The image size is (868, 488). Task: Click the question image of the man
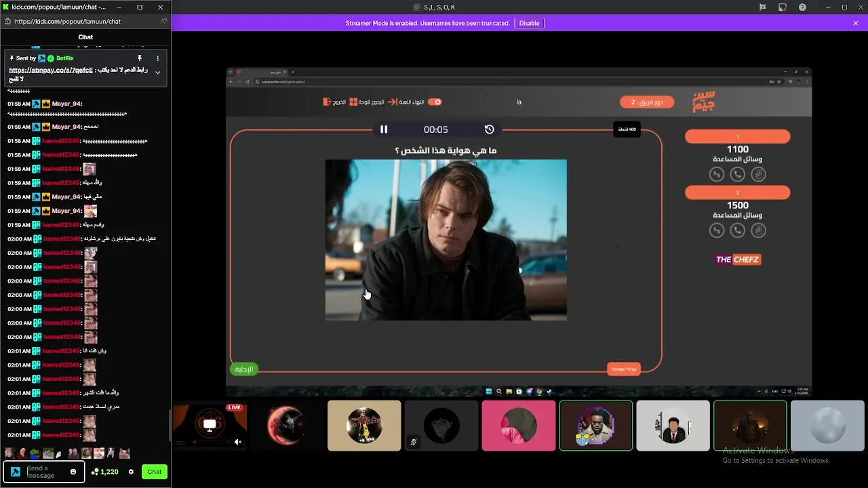pos(446,240)
